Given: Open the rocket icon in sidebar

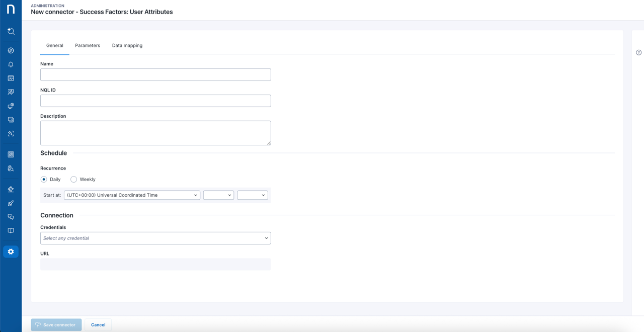Looking at the screenshot, I should (11, 203).
